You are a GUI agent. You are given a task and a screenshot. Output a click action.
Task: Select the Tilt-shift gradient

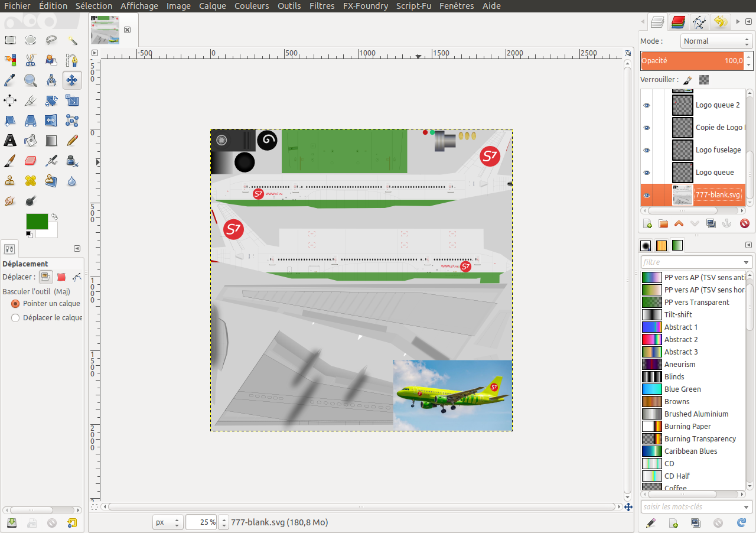[678, 315]
